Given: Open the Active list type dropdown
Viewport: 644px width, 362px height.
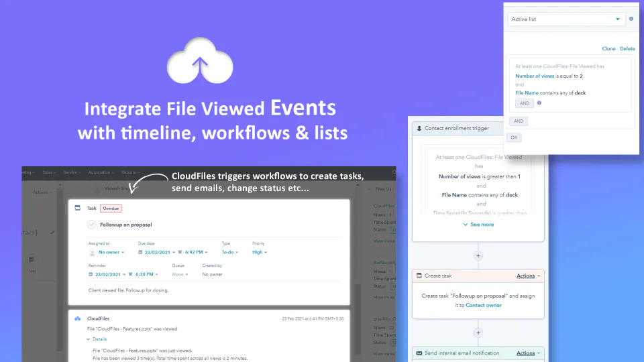Looking at the screenshot, I should pos(566,19).
